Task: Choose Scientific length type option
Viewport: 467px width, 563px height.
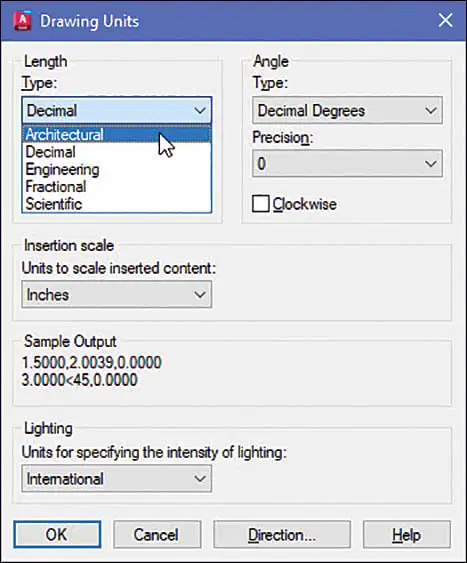Action: click(x=117, y=204)
